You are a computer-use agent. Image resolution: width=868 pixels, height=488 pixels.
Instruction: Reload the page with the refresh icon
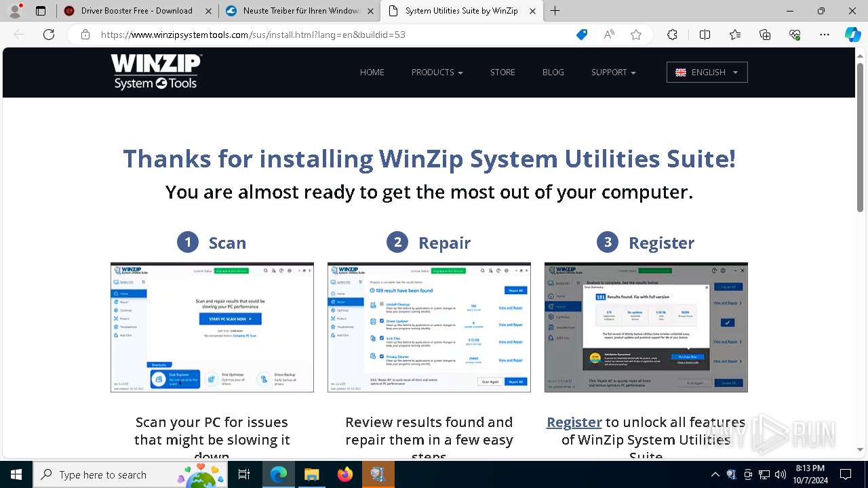tap(49, 35)
